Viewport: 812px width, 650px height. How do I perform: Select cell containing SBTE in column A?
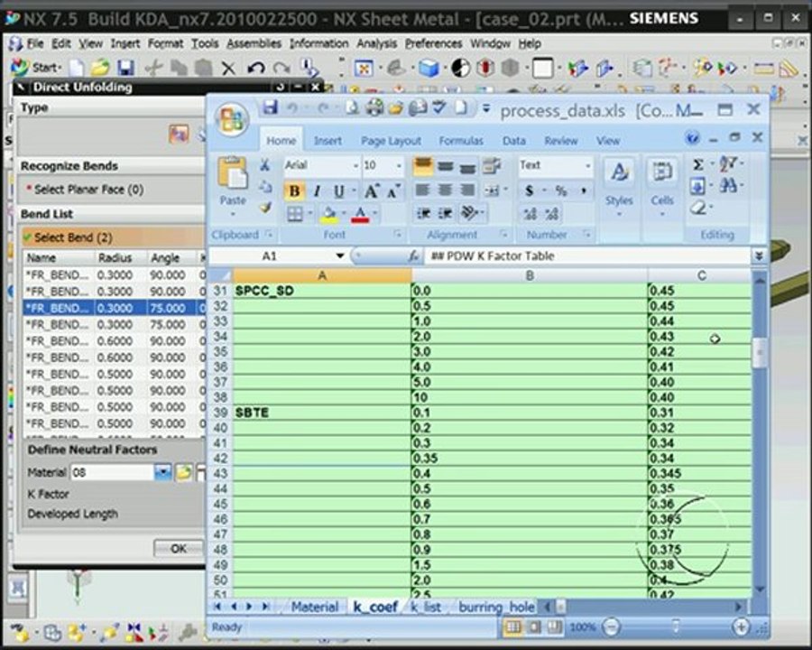322,413
